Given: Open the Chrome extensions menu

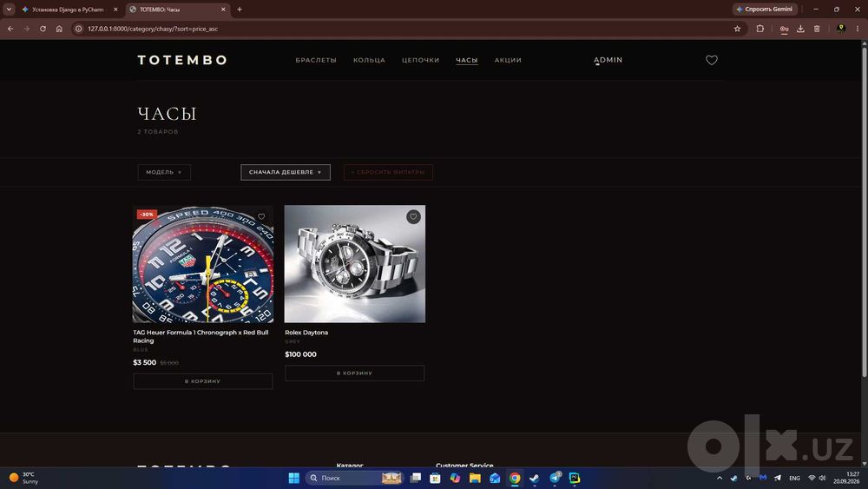Looking at the screenshot, I should [760, 29].
